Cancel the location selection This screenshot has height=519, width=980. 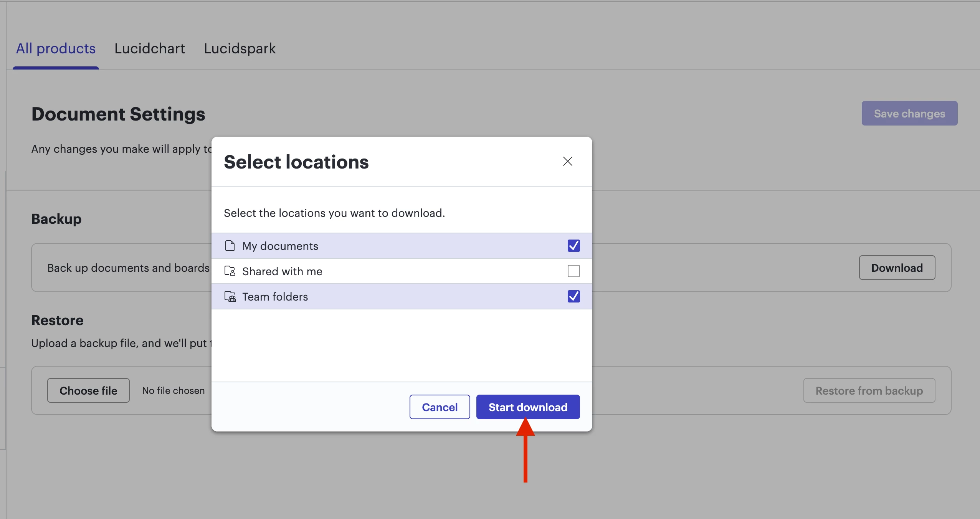[x=440, y=407]
